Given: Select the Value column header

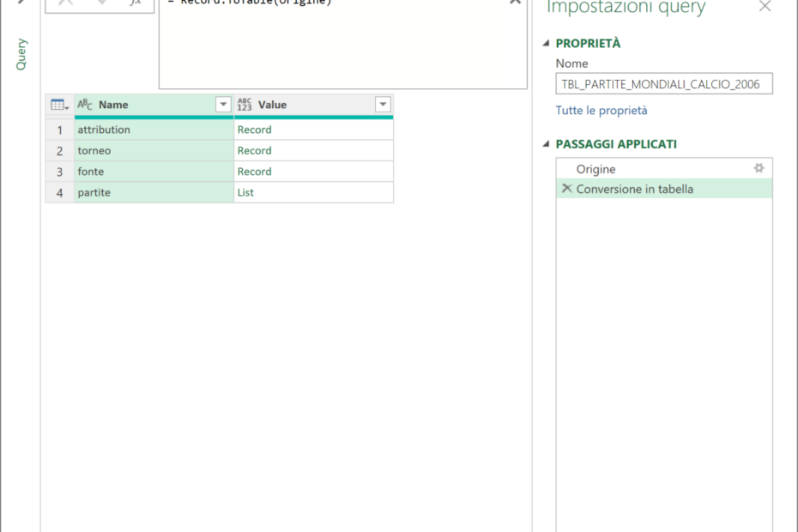Looking at the screenshot, I should tap(313, 105).
